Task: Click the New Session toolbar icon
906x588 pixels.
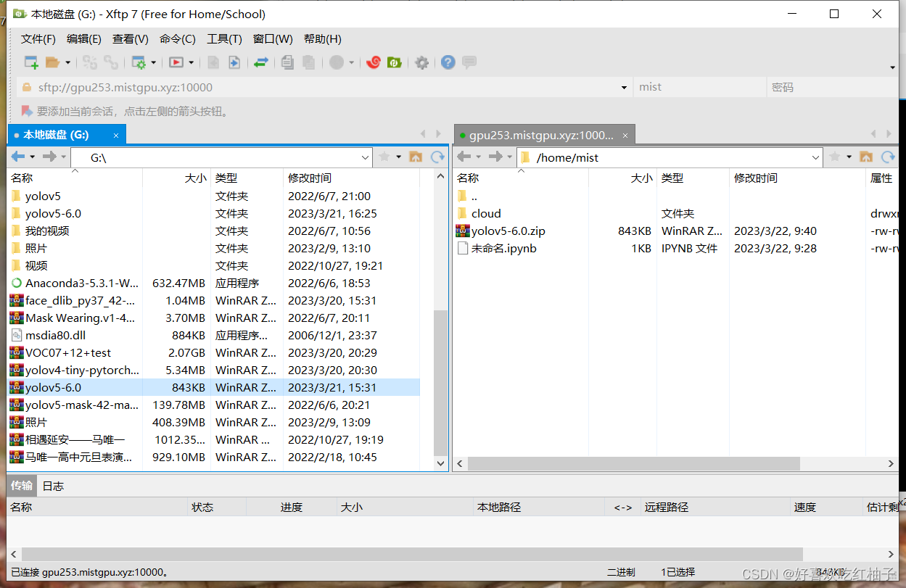Action: [31, 62]
